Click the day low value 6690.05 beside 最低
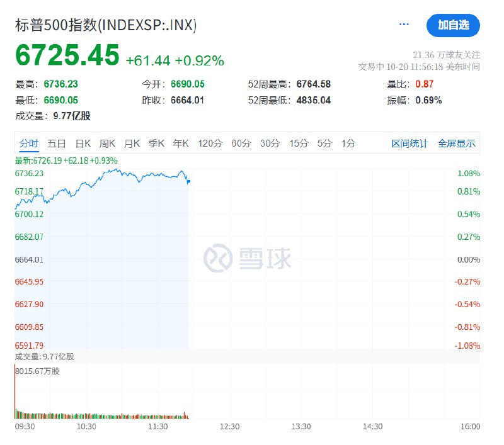This screenshot has height=445, width=504. (x=60, y=100)
